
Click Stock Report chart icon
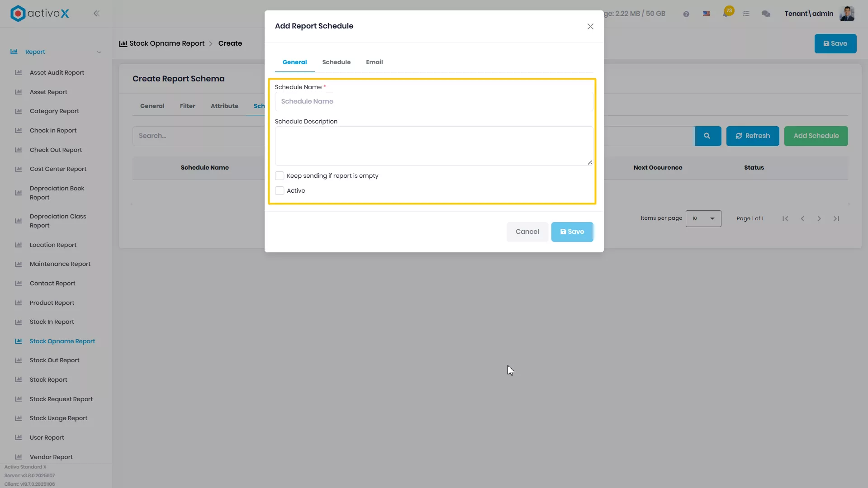[x=19, y=379]
